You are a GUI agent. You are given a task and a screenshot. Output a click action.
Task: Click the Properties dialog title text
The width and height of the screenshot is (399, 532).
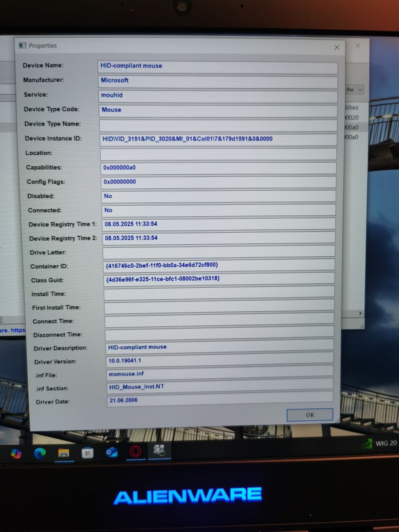(x=43, y=45)
